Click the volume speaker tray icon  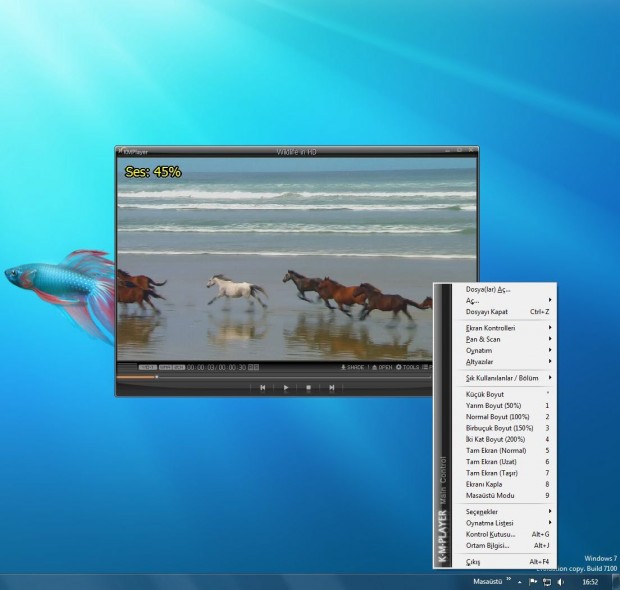pyautogui.click(x=561, y=582)
